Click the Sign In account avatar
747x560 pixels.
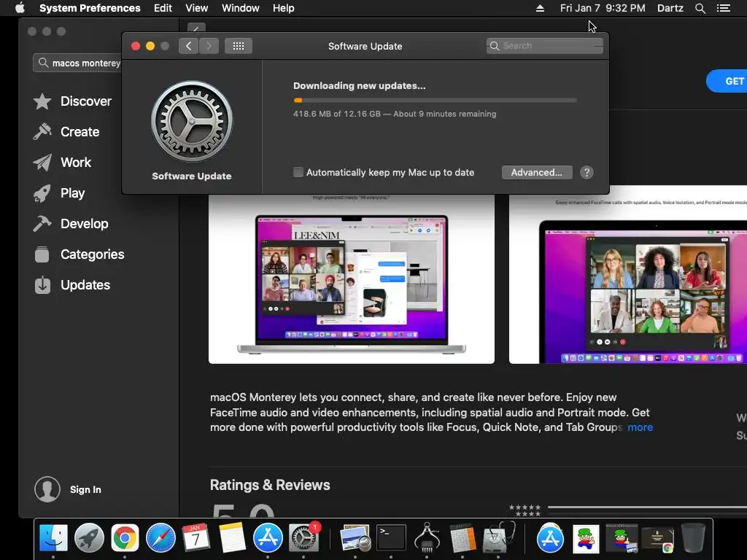pos(47,489)
